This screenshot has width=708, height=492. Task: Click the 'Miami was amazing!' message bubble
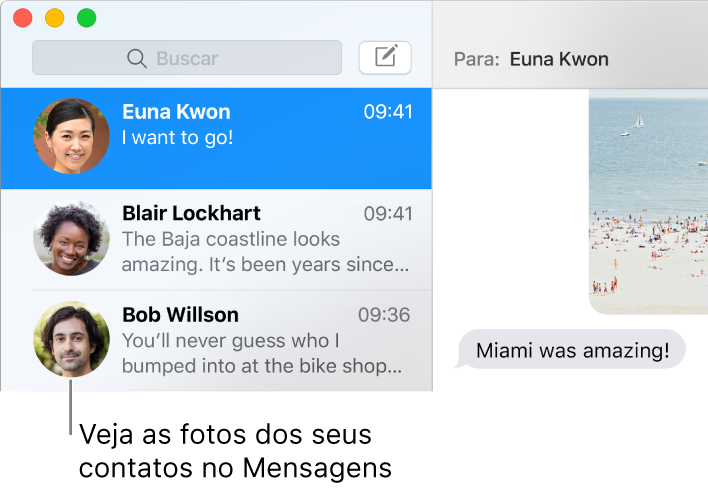pos(572,350)
